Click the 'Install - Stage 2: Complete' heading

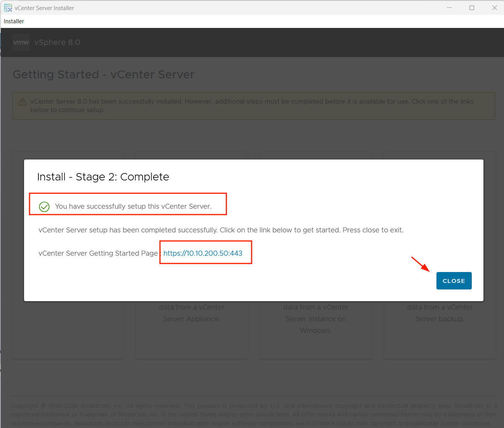click(103, 177)
